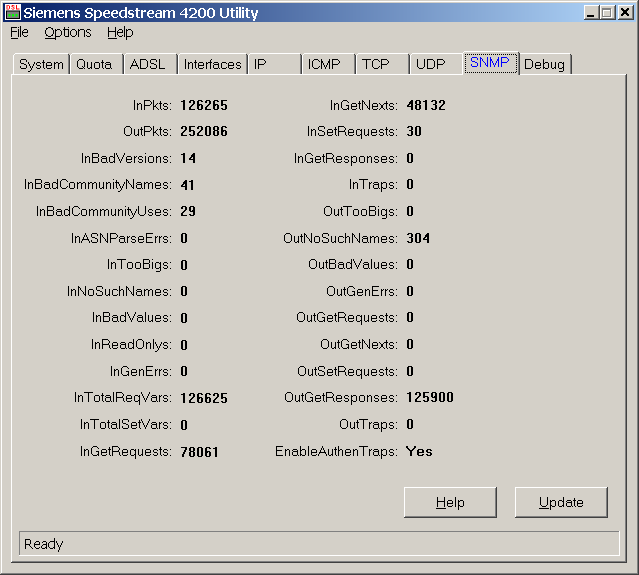
Task: Click the InSetRequests label
Action: [352, 132]
